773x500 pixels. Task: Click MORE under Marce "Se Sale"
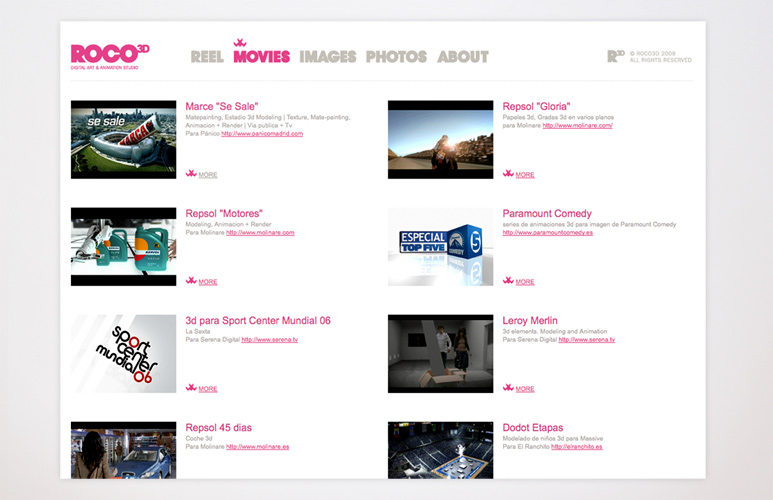(x=208, y=175)
